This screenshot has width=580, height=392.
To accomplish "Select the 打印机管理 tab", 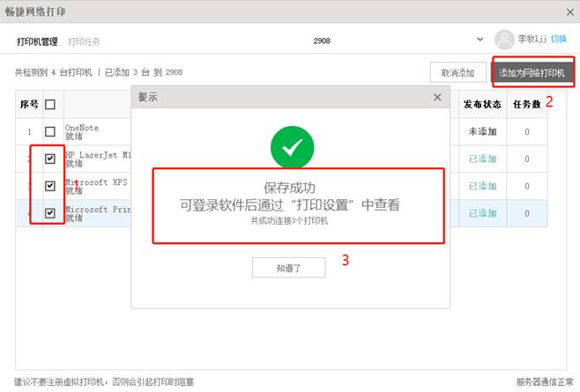I will (x=37, y=41).
